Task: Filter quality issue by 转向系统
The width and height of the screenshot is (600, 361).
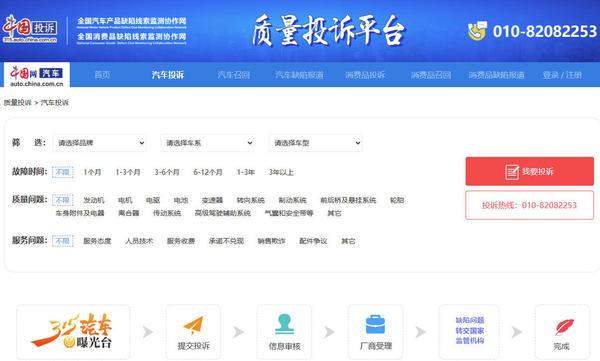Action: pos(251,200)
